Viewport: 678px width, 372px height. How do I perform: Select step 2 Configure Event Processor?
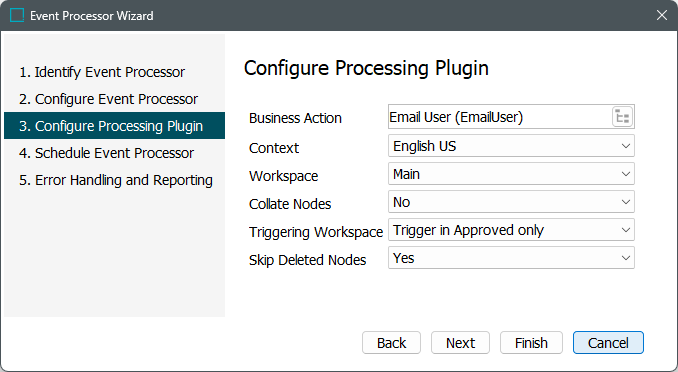(108, 99)
